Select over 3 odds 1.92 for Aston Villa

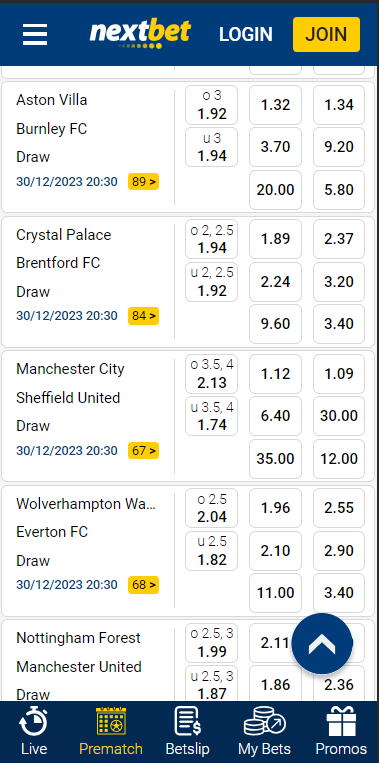tap(212, 105)
